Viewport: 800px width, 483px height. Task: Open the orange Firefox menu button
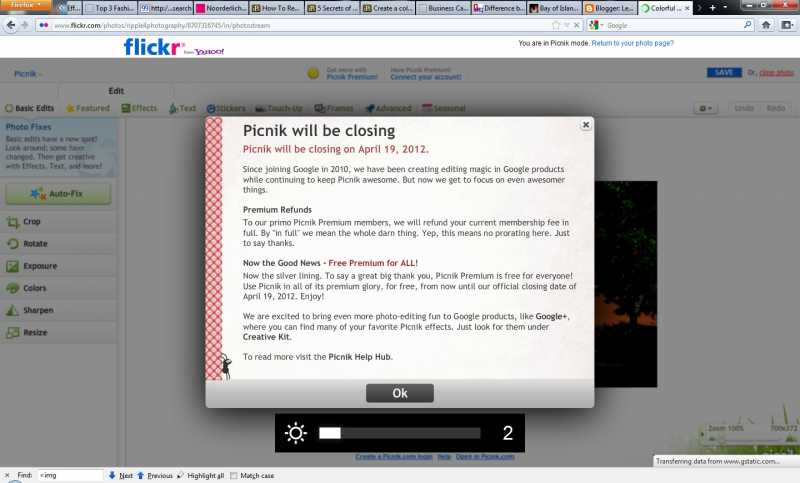click(x=25, y=6)
